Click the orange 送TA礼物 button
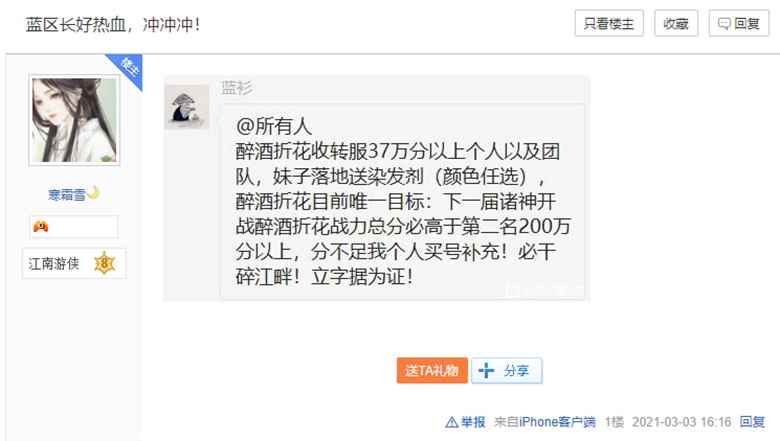 (x=432, y=370)
